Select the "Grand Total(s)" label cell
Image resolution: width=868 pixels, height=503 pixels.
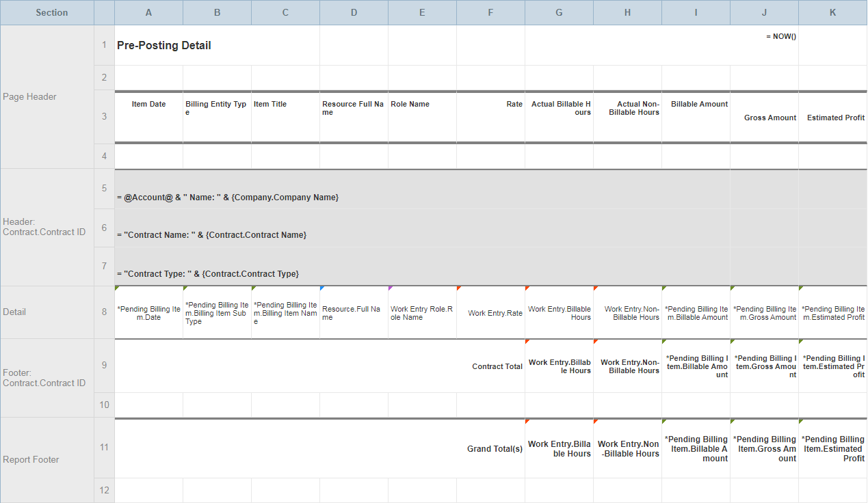[x=495, y=449]
